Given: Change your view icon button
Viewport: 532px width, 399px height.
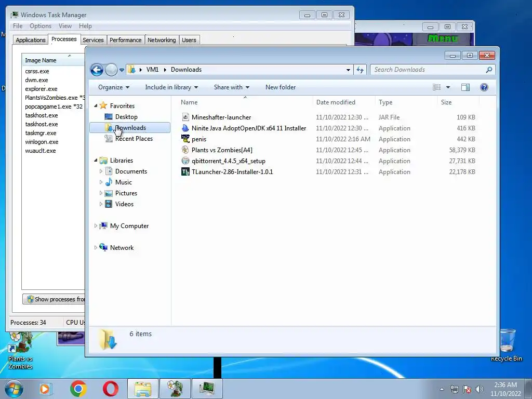Looking at the screenshot, I should pos(436,87).
